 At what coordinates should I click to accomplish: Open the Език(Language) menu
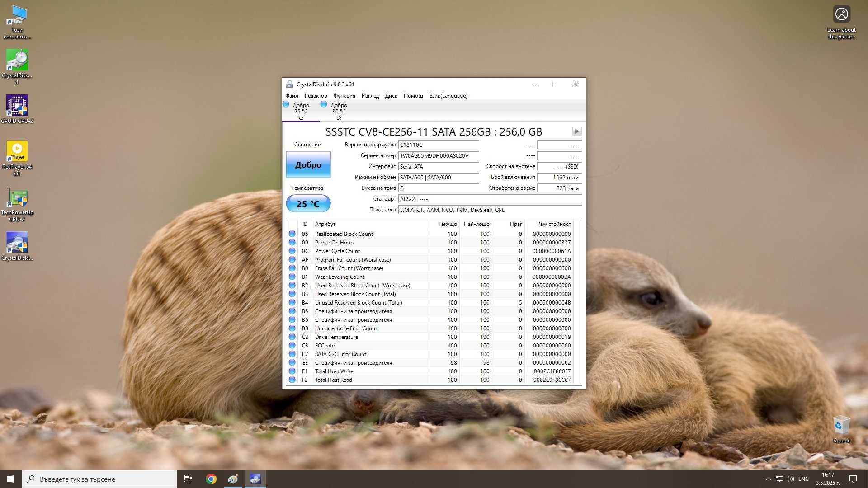[x=448, y=96]
